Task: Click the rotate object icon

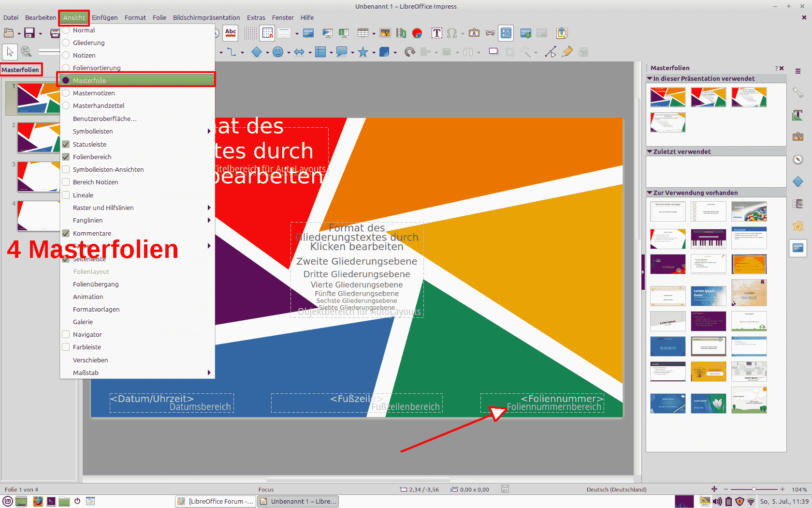Action: pyautogui.click(x=410, y=52)
